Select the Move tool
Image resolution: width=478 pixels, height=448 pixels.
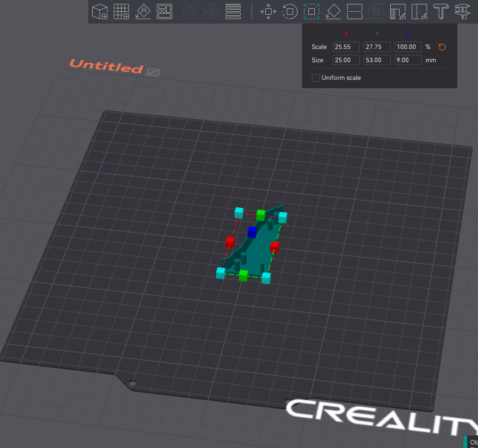pos(268,12)
